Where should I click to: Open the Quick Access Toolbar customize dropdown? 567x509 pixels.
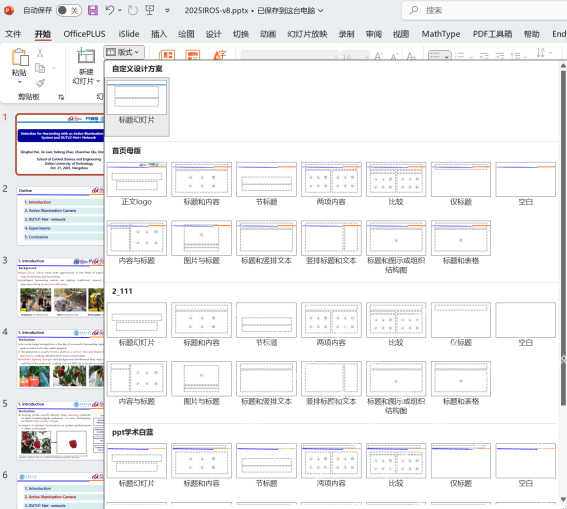pyautogui.click(x=167, y=11)
